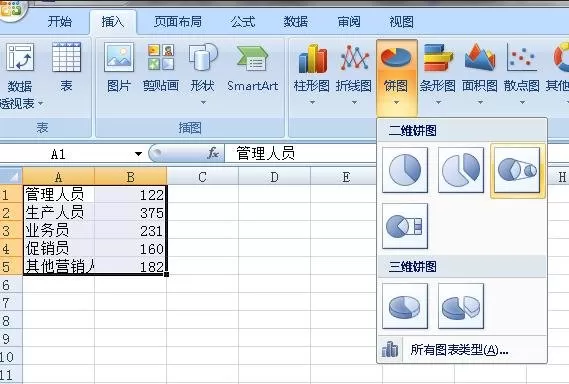Click the PivotTable (数据透视表) icon
Image resolution: width=569 pixels, height=384 pixels.
click(x=20, y=57)
